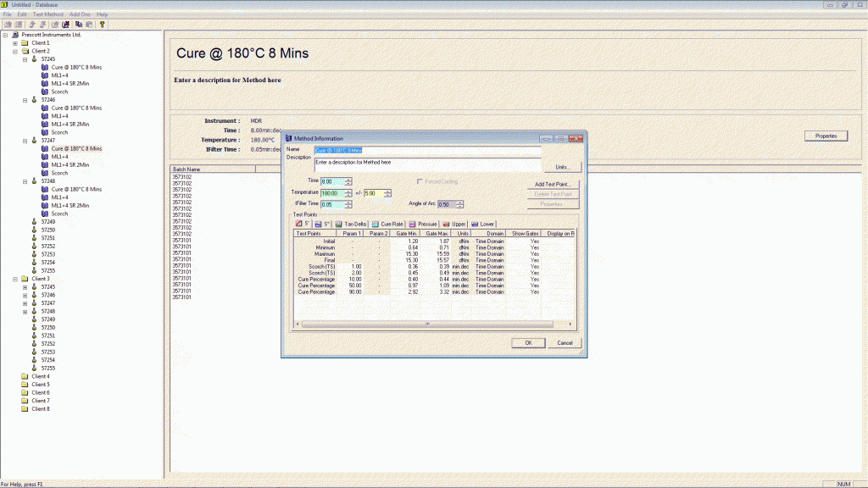Open the Add Ons menu
Screen dimensions: 868x488
[80, 14]
